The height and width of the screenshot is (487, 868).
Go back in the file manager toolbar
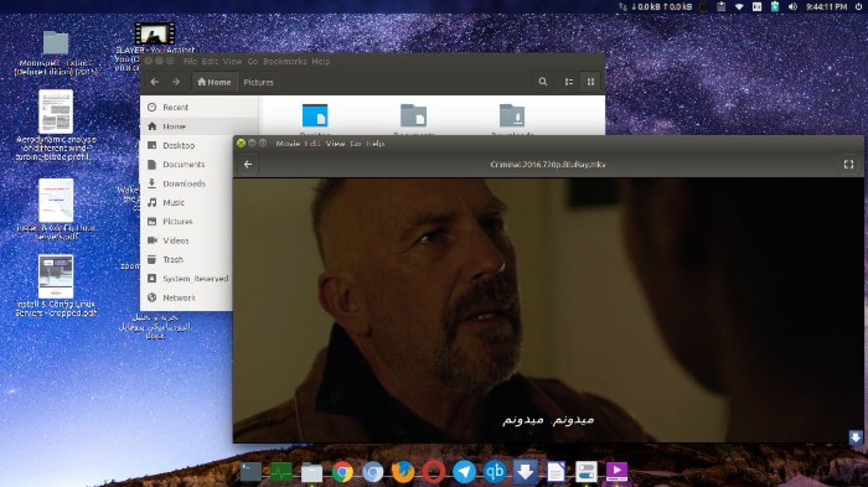[x=155, y=82]
